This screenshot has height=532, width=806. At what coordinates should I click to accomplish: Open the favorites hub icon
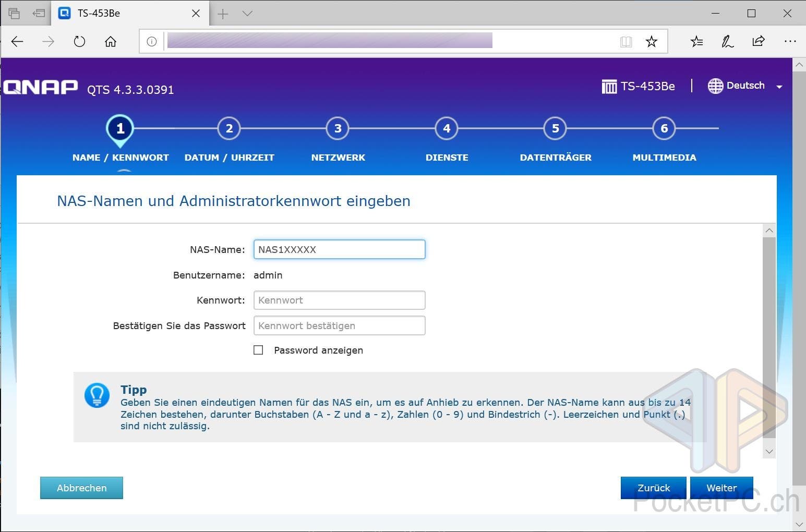696,42
